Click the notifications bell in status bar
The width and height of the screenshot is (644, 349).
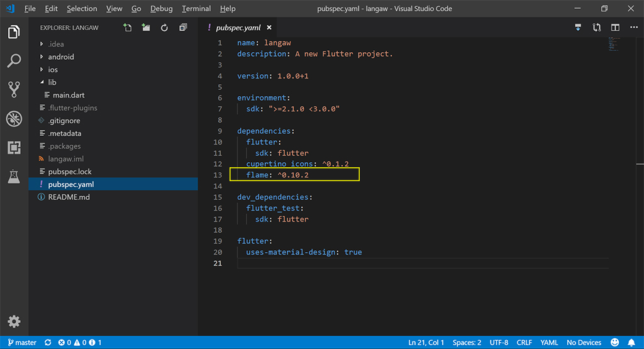tap(631, 343)
